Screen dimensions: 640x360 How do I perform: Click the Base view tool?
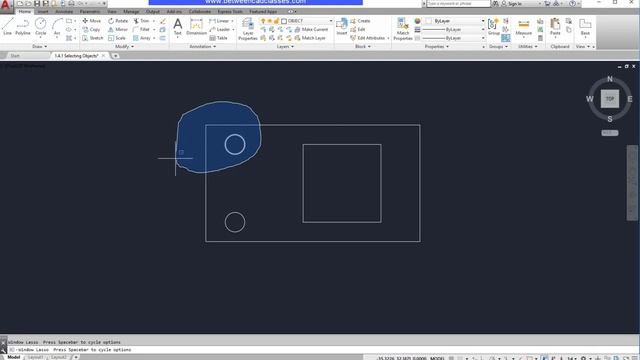coord(585,27)
